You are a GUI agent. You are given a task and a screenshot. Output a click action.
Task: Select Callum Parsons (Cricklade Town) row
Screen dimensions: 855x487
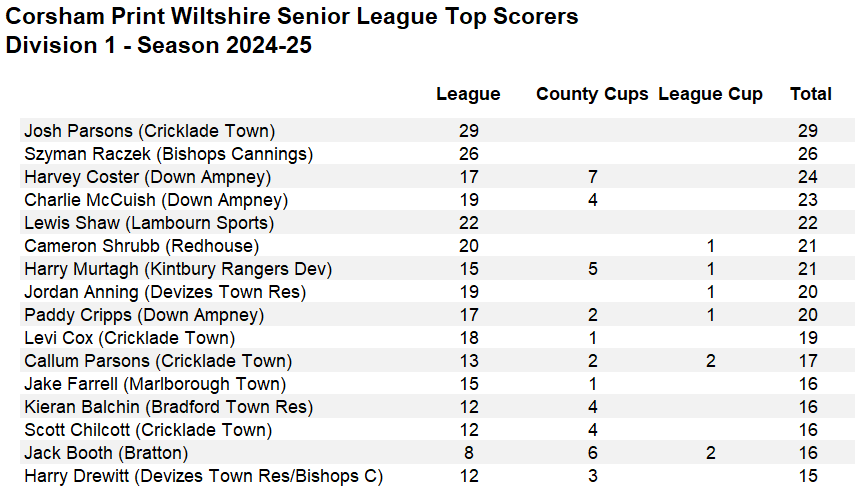437,360
